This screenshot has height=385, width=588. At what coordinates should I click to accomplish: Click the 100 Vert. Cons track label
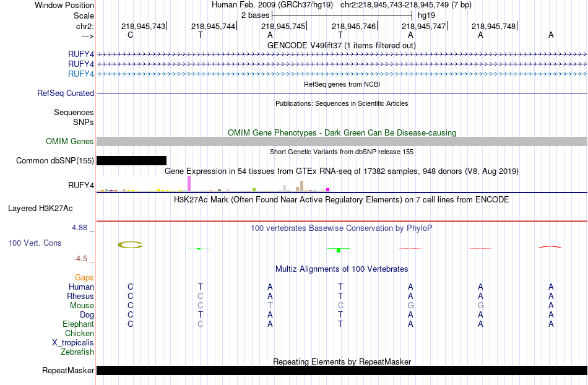tap(35, 243)
